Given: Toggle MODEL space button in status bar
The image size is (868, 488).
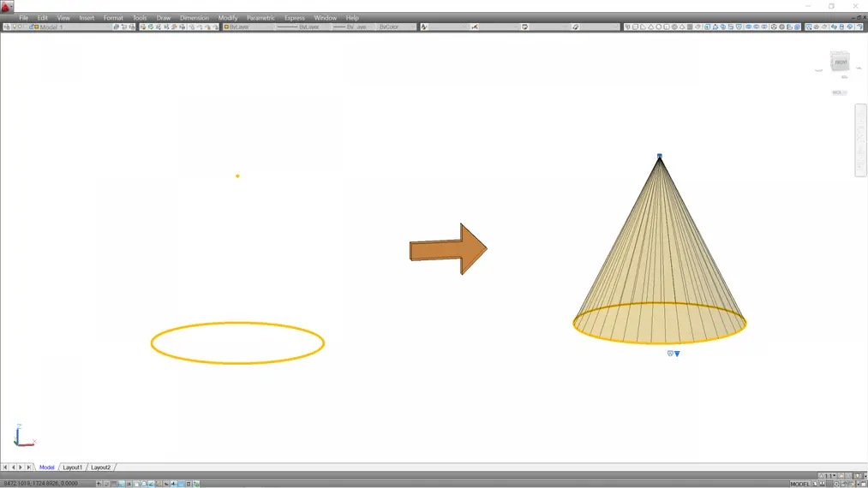Looking at the screenshot, I should point(799,484).
